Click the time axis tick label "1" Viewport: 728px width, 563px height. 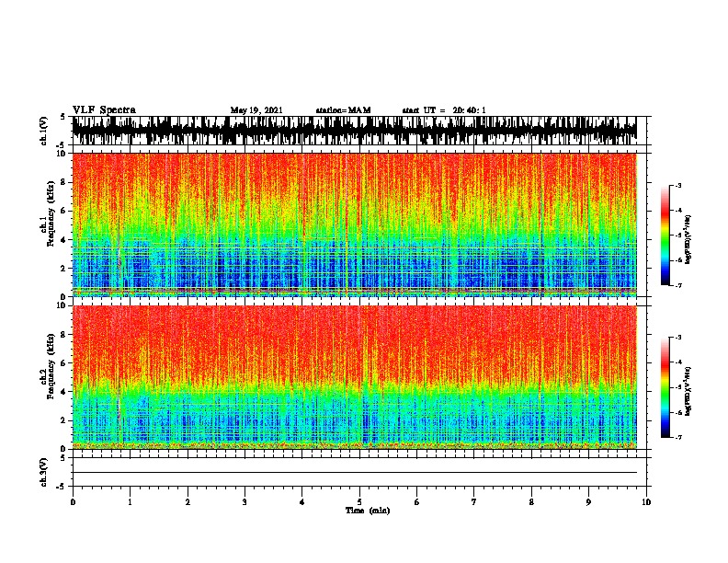click(131, 502)
